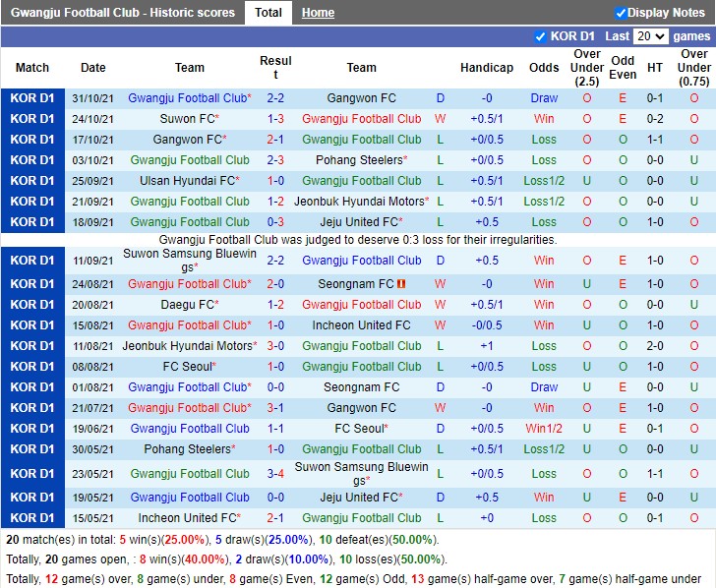Click Suwon FC in the 24/10/21 row
This screenshot has width=716, height=588.
coord(188,119)
